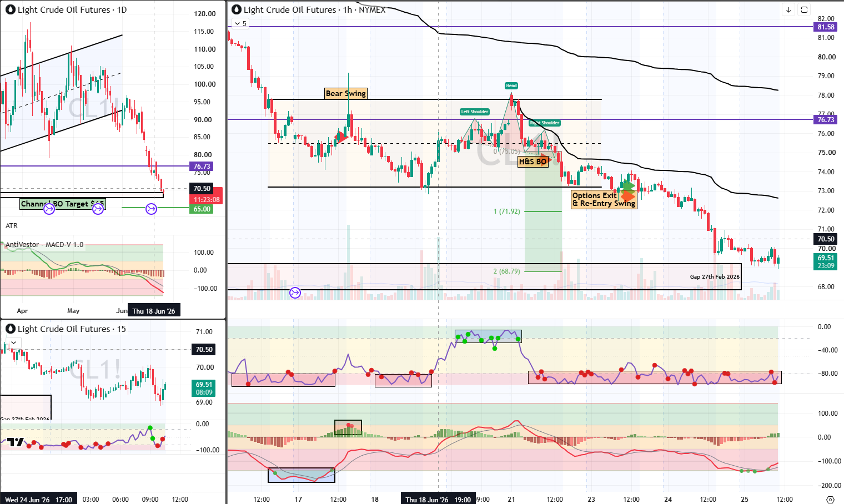Click the red 11:23:08 countdown label on daily chart
The width and height of the screenshot is (844, 504).
point(207,199)
